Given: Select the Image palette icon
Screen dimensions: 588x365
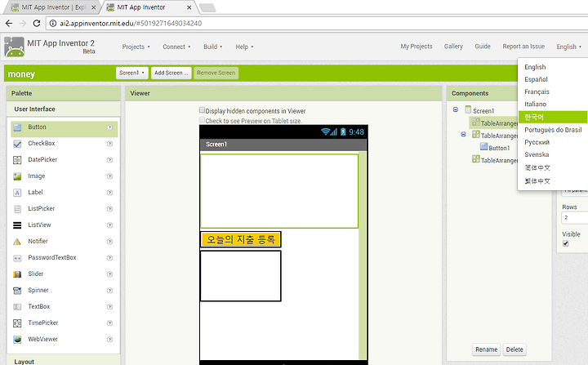Looking at the screenshot, I should pos(17,176).
